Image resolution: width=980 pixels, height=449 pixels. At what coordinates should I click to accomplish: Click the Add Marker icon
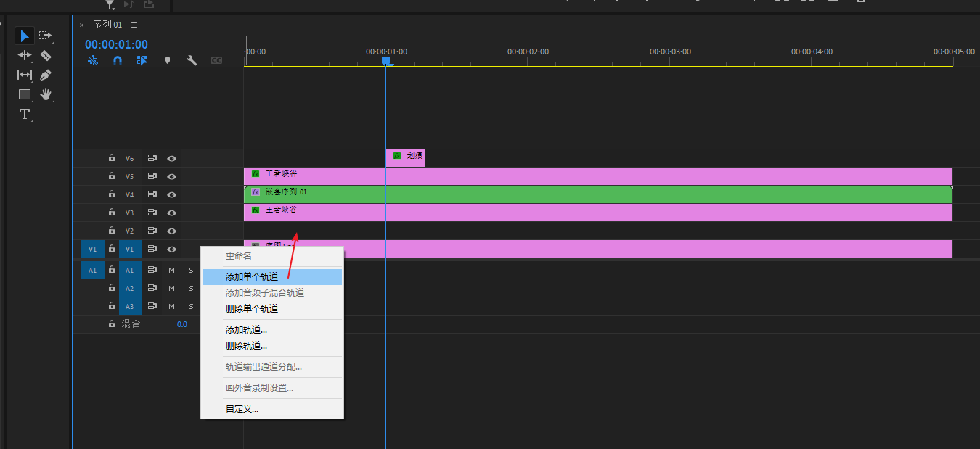(x=167, y=61)
